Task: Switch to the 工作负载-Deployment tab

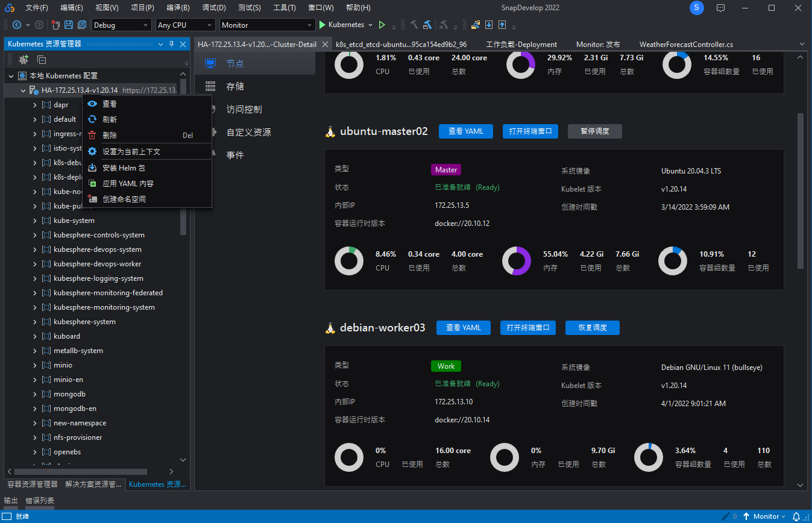Action: 521,44
